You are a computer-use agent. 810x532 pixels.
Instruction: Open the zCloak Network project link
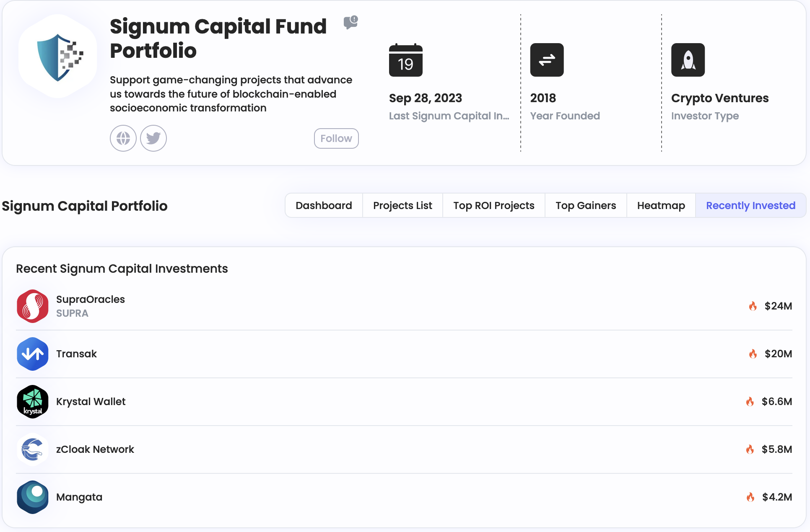tap(95, 449)
